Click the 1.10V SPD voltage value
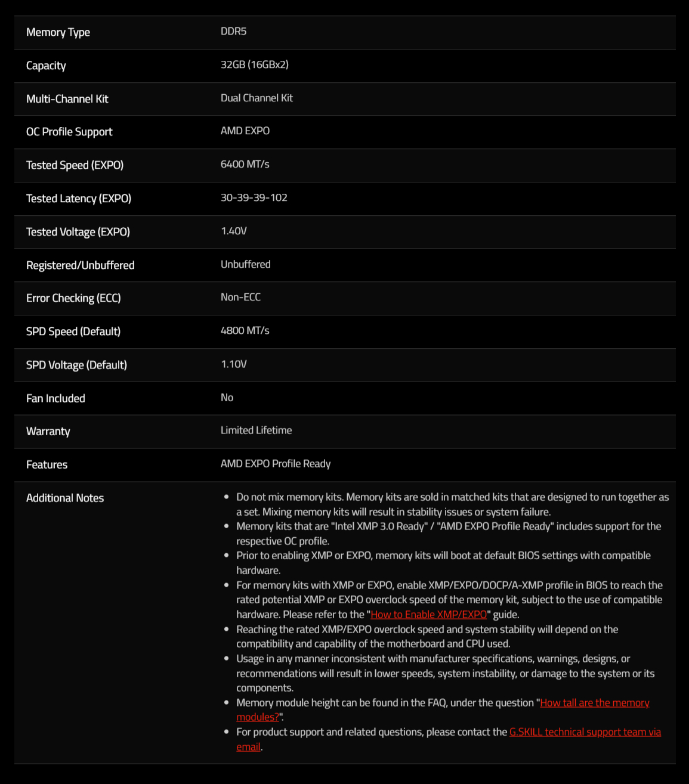689x784 pixels. coord(233,364)
